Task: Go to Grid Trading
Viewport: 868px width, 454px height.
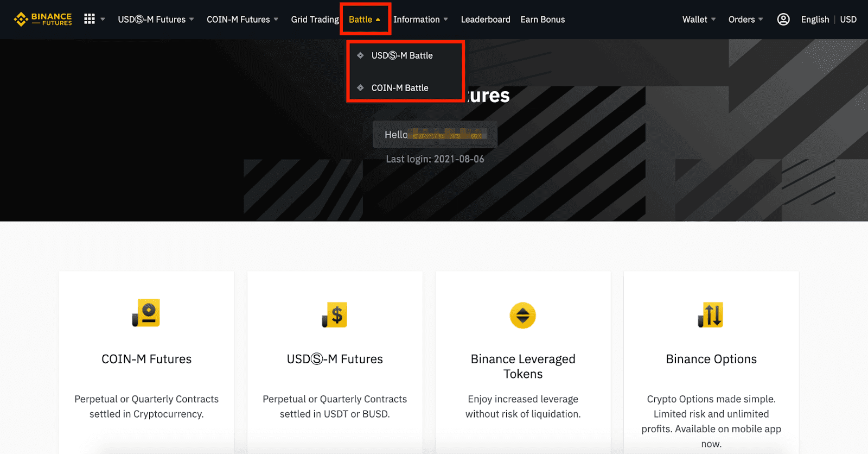Action: click(315, 20)
